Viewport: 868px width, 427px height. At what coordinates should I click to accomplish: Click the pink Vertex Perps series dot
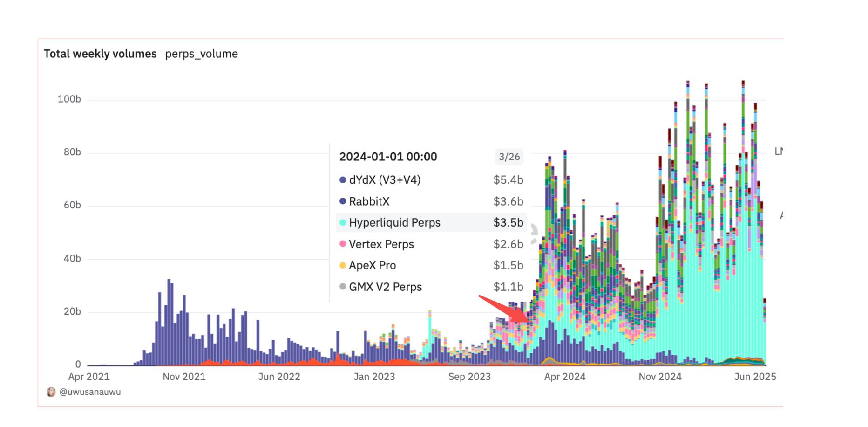343,244
